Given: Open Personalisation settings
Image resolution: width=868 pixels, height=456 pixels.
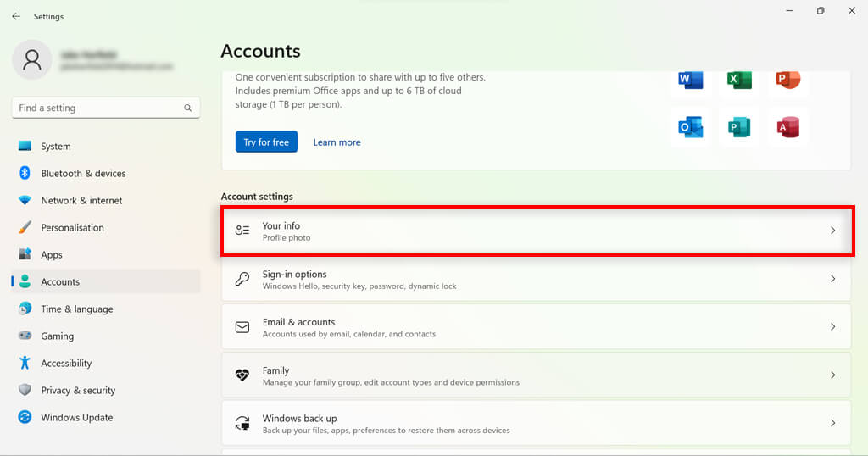Looking at the screenshot, I should (x=72, y=228).
